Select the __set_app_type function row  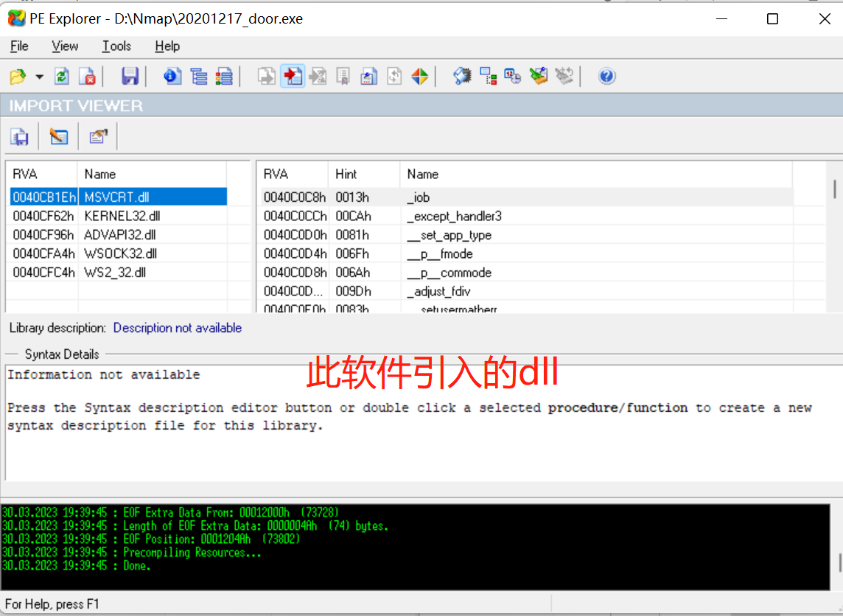pos(527,235)
